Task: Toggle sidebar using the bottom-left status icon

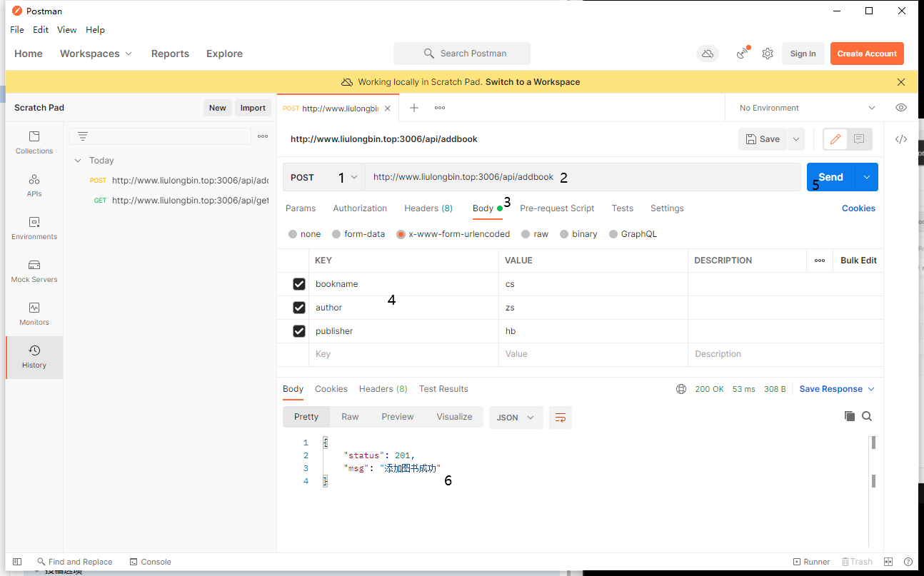Action: click(x=17, y=562)
